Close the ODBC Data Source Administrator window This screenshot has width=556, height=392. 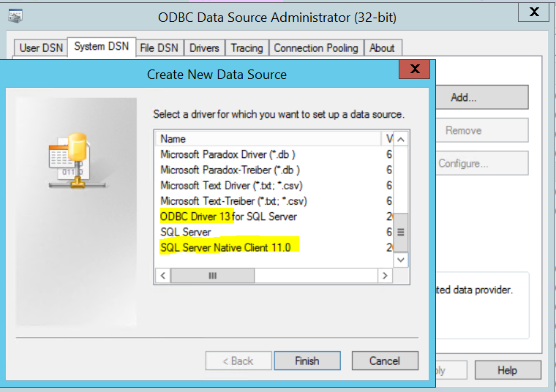[x=533, y=12]
